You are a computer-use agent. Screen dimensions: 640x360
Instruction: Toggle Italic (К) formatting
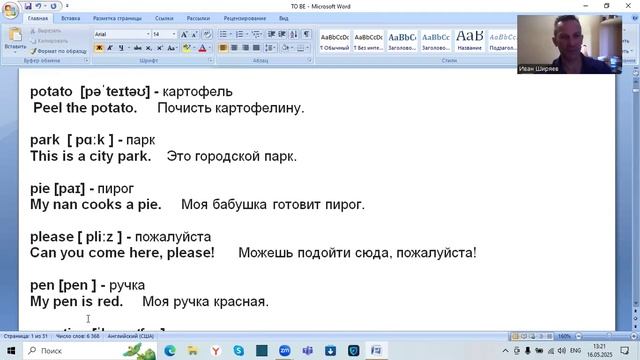tap(110, 48)
